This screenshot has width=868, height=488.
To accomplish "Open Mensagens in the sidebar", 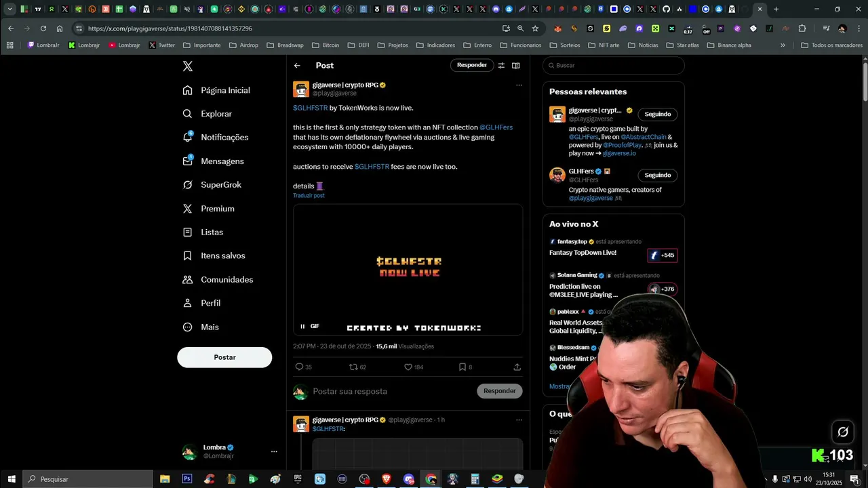I will coord(214,161).
